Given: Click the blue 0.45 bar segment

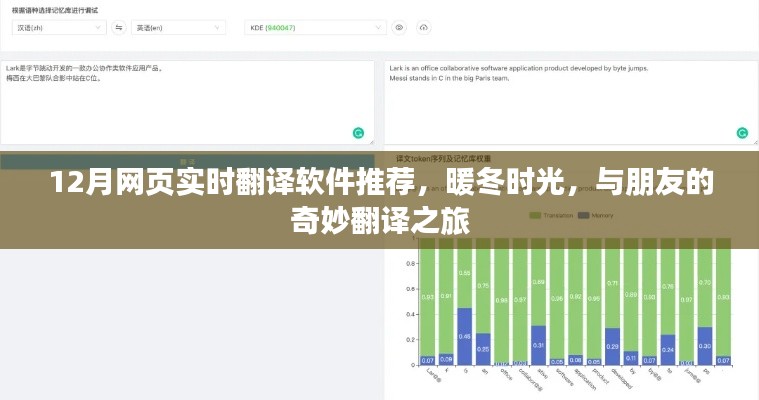Looking at the screenshot, I should pyautogui.click(x=464, y=335).
